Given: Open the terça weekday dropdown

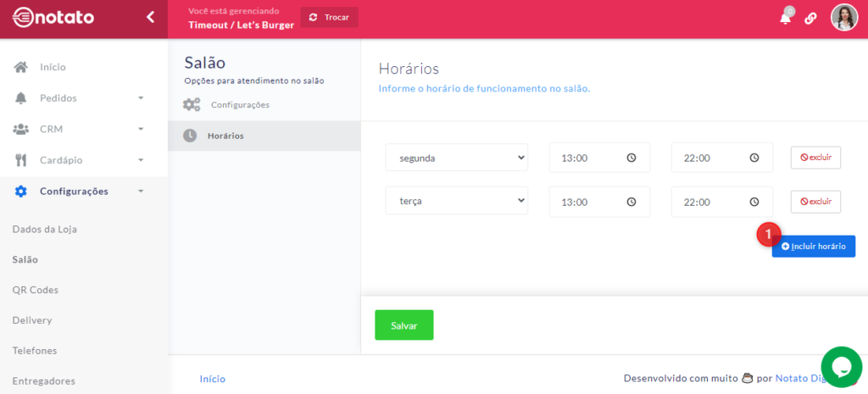Looking at the screenshot, I should coord(456,202).
